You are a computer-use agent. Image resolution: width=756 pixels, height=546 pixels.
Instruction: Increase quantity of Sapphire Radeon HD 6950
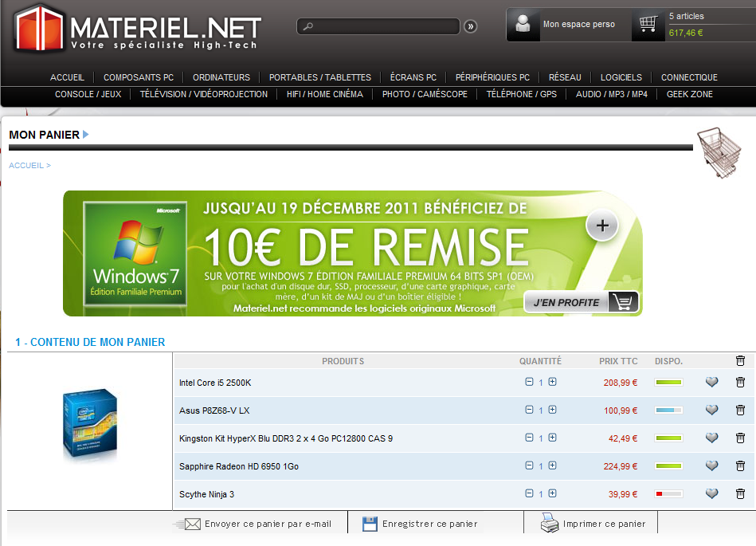click(x=552, y=466)
